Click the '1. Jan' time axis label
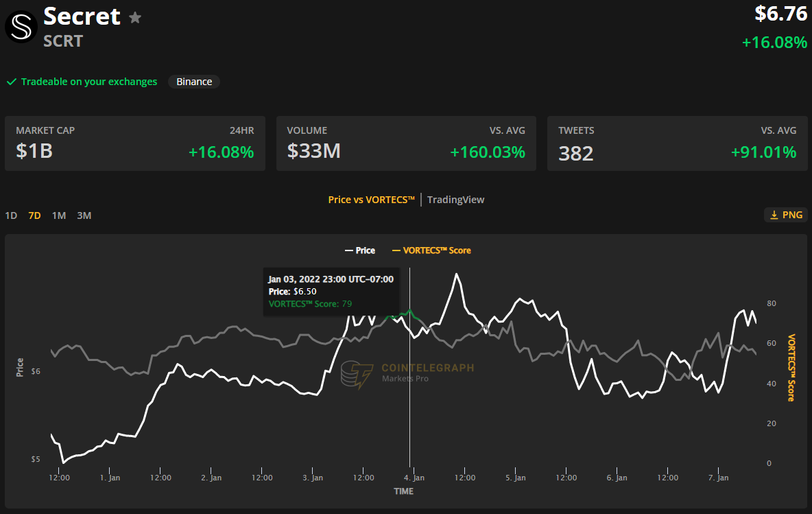 coord(110,478)
